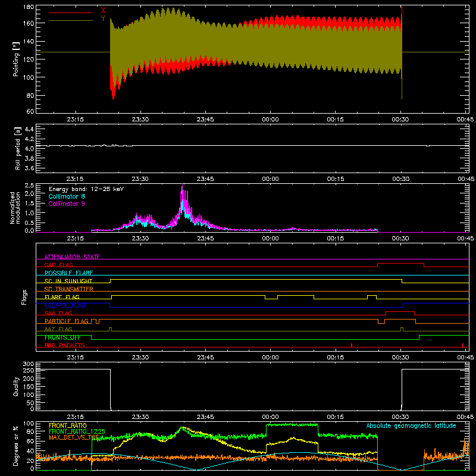Screen dimensions: 476x476
Task: Click the AAZ_FLAG label
Action: pyautogui.click(x=58, y=329)
